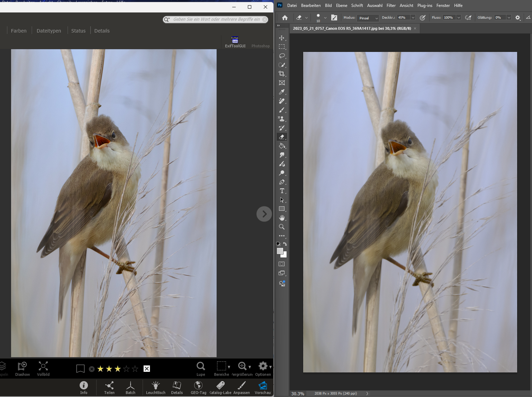Open the Ebene menu
The image size is (532, 397).
pos(341,6)
